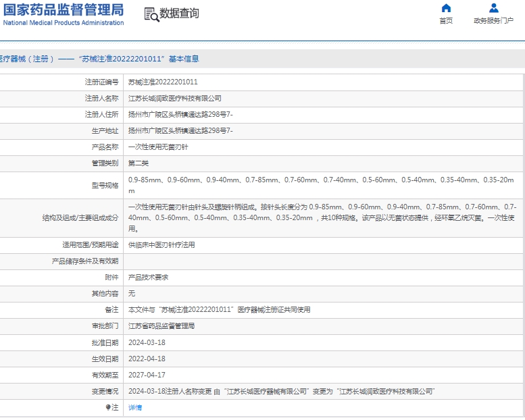525x420 pixels.
Task: Click the 结构及组成/主要组成成分 label
Action: (80, 218)
